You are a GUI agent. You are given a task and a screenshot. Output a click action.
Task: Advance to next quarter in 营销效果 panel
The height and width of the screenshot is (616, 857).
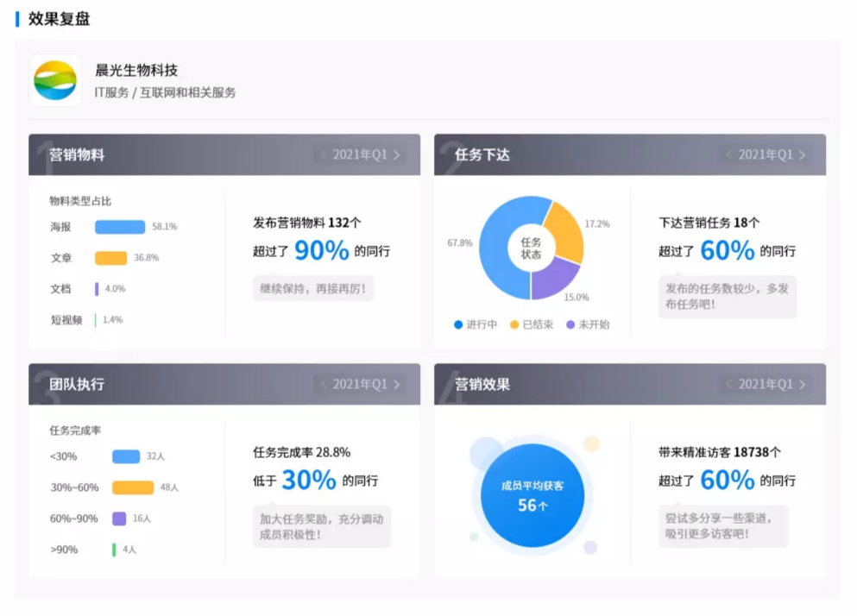point(802,385)
